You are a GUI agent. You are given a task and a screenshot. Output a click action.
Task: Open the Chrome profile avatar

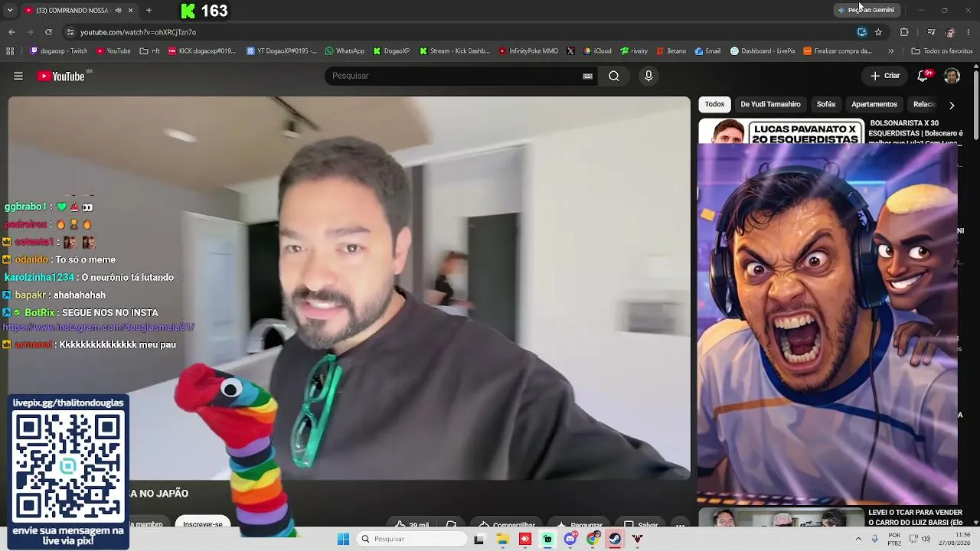(950, 32)
